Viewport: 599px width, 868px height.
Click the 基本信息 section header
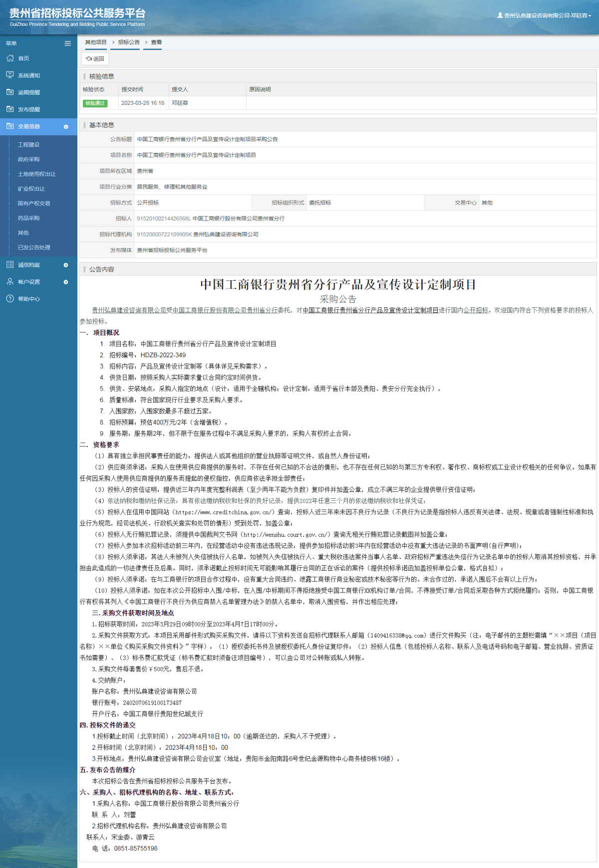click(x=102, y=125)
